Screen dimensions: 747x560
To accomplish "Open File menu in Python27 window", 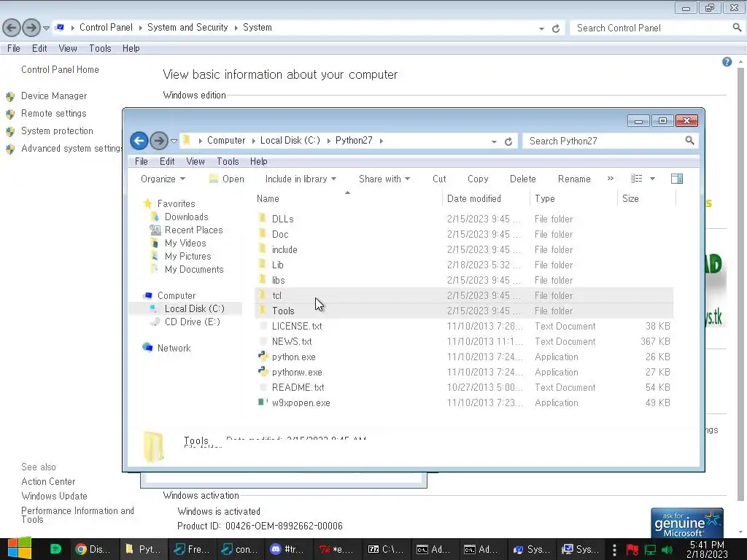I will tap(141, 161).
